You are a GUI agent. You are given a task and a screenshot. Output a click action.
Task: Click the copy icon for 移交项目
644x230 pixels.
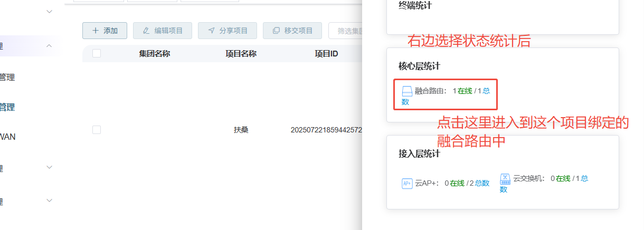[x=276, y=31]
